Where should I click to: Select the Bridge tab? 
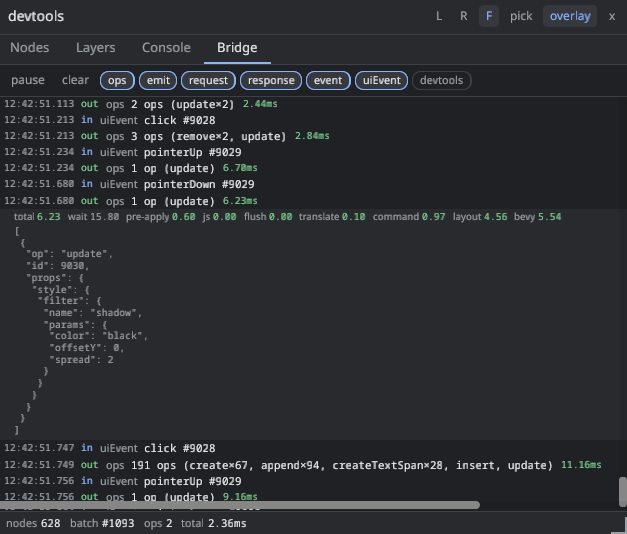(x=237, y=48)
